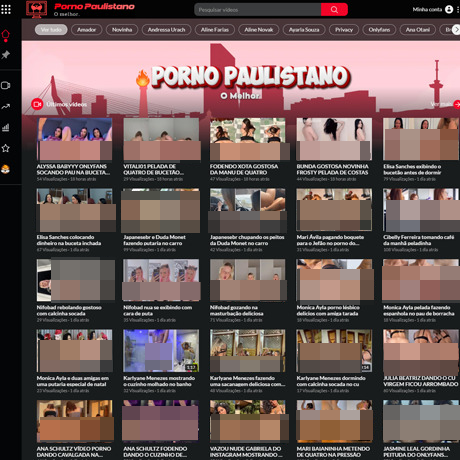Click the red magnifier search button
This screenshot has height=460, width=460.
(334, 10)
